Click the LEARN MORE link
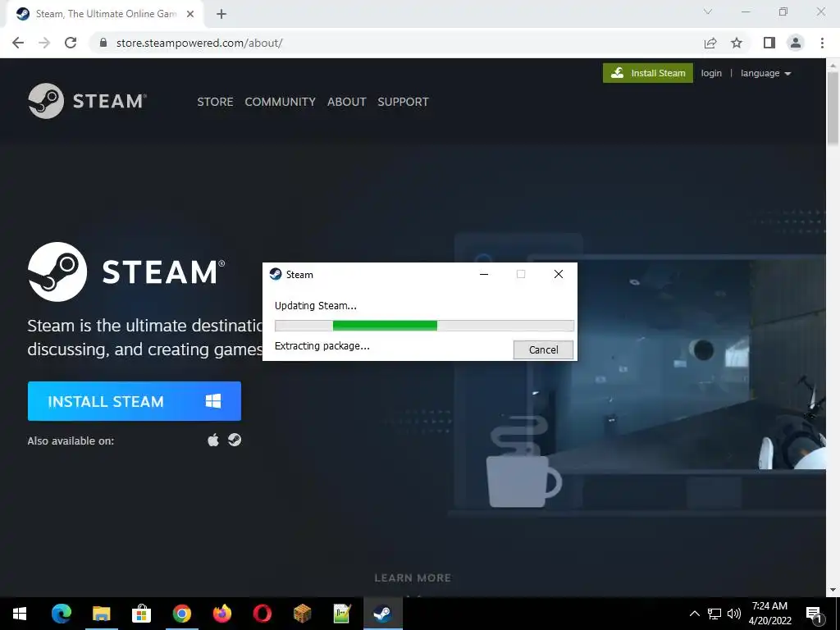Image resolution: width=840 pixels, height=630 pixels. 413,578
